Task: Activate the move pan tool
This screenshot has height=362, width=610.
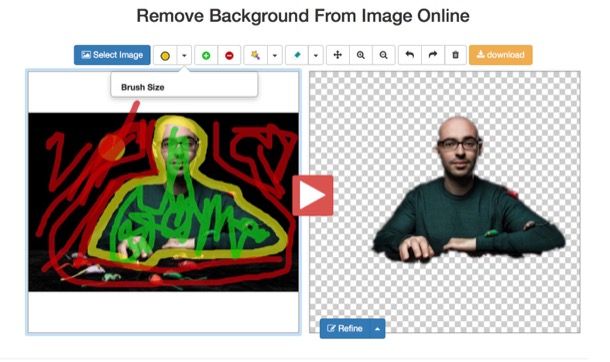Action: coord(338,55)
